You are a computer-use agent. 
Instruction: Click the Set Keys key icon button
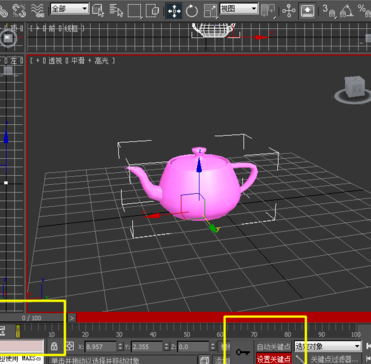tap(243, 352)
